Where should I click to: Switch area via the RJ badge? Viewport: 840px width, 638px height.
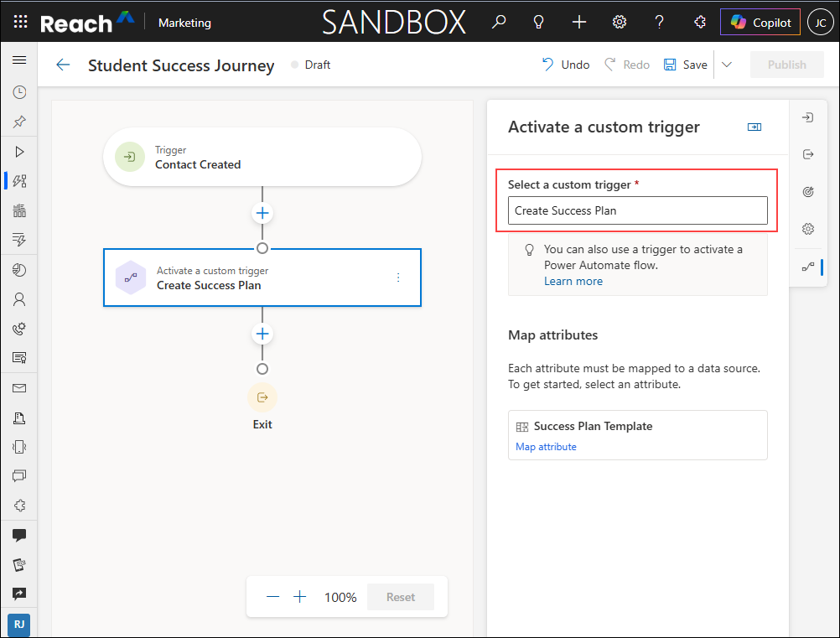click(x=19, y=624)
